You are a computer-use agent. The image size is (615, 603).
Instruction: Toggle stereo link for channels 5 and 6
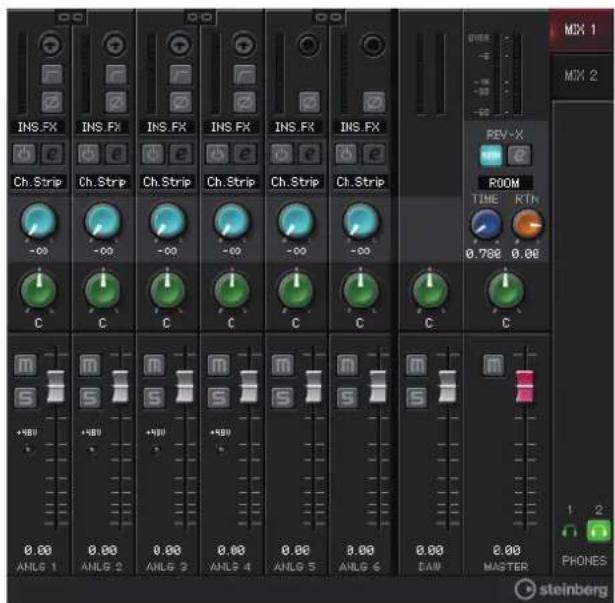[329, 17]
